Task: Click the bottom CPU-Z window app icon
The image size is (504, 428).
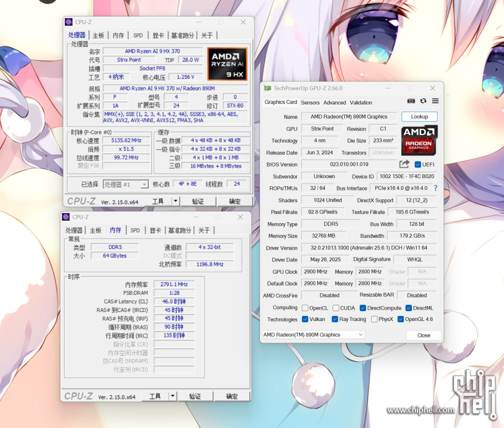Action: 66,217
